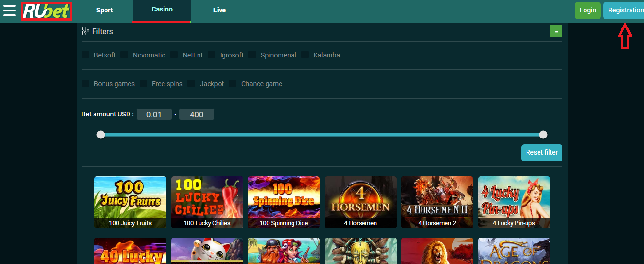The height and width of the screenshot is (264, 644).
Task: Check the Jackpot checkbox
Action: 191,83
